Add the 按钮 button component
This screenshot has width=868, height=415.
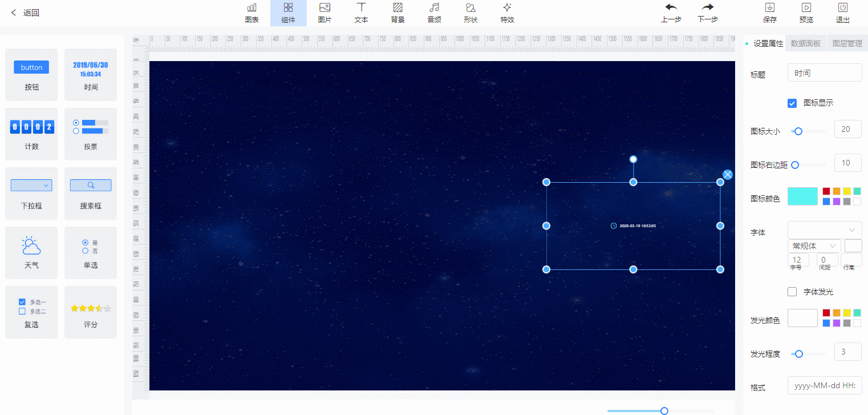(31, 75)
